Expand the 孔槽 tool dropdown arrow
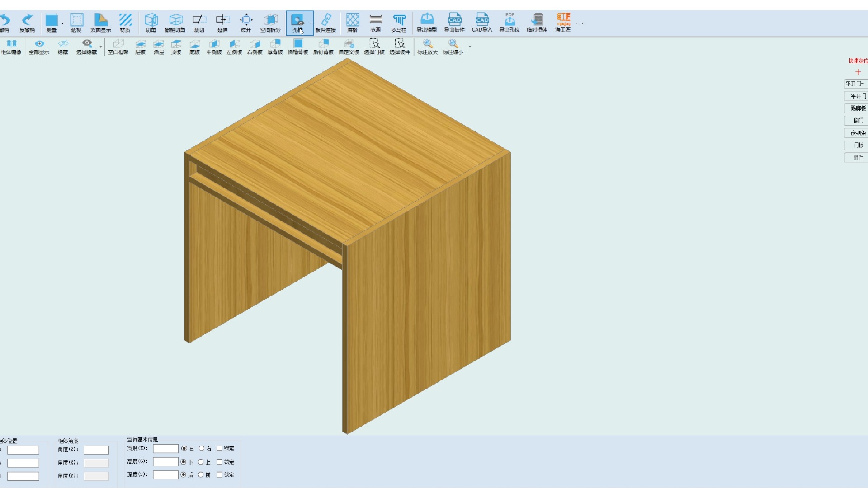This screenshot has width=868, height=488. pos(311,23)
